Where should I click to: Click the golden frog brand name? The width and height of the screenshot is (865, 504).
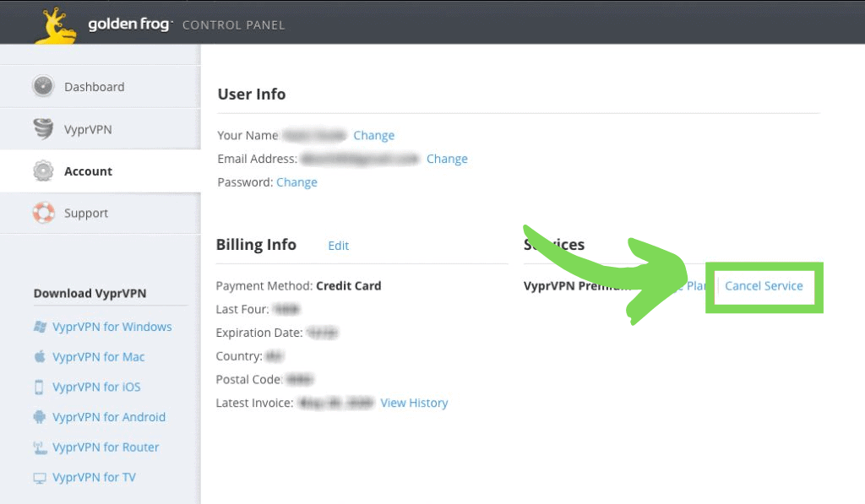pyautogui.click(x=129, y=24)
